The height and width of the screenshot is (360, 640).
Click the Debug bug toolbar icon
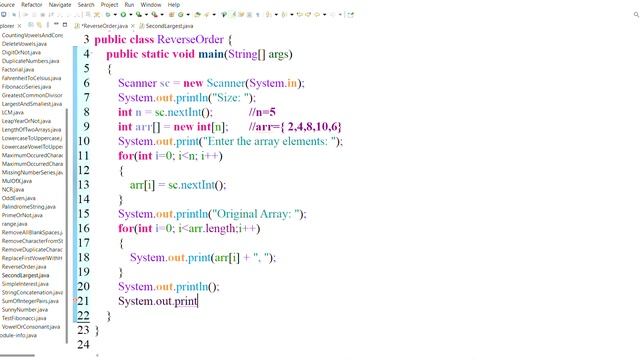click(x=107, y=15)
